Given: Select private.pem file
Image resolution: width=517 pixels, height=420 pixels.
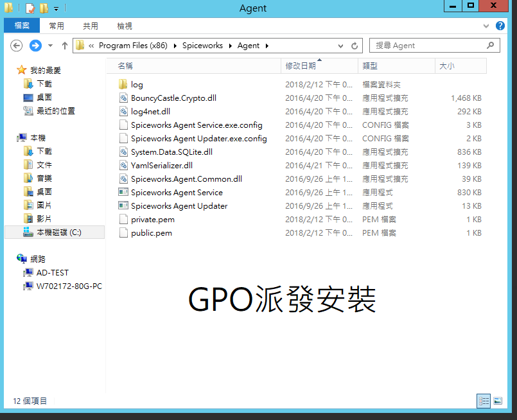Looking at the screenshot, I should (x=153, y=220).
